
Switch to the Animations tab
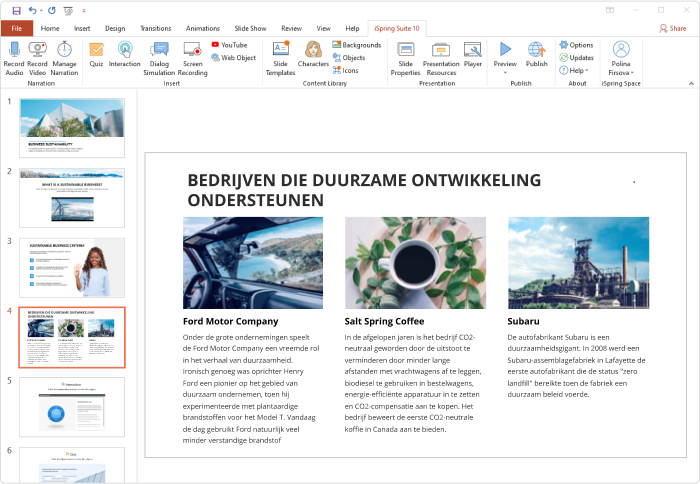[203, 28]
